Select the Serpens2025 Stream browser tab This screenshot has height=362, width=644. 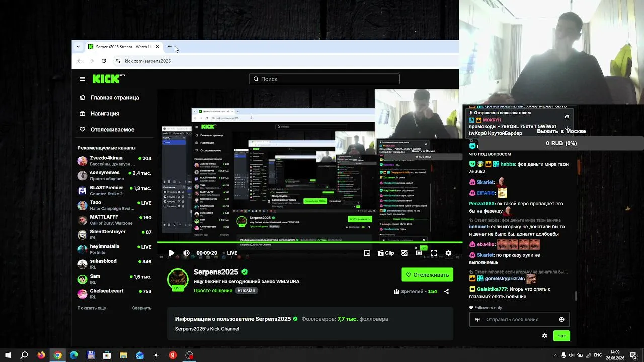tap(123, 47)
